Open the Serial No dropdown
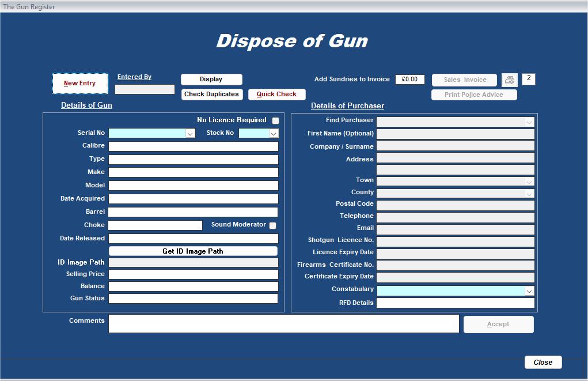The width and height of the screenshot is (588, 381). coord(190,133)
